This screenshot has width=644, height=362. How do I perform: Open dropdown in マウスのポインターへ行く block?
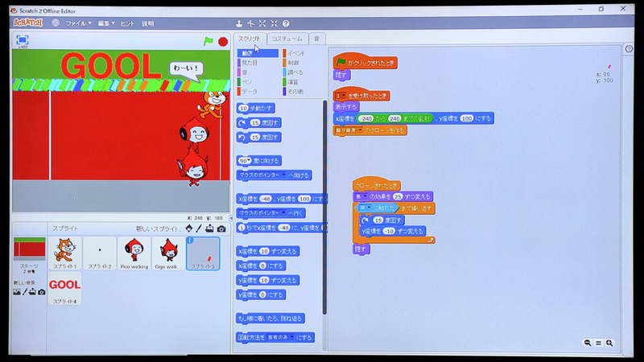[x=283, y=212]
